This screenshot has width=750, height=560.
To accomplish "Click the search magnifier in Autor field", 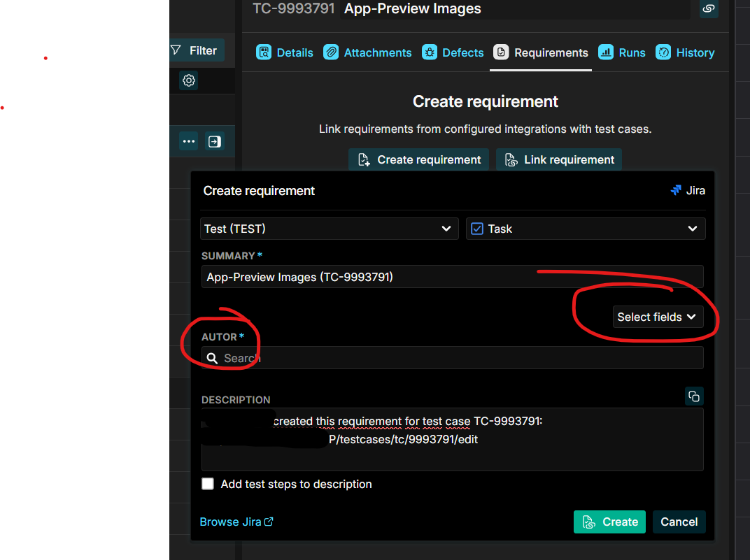I will tap(213, 358).
